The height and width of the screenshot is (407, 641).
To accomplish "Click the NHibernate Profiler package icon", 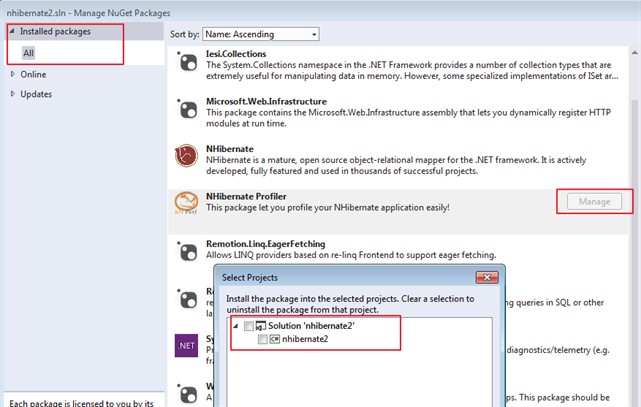I will pos(186,203).
